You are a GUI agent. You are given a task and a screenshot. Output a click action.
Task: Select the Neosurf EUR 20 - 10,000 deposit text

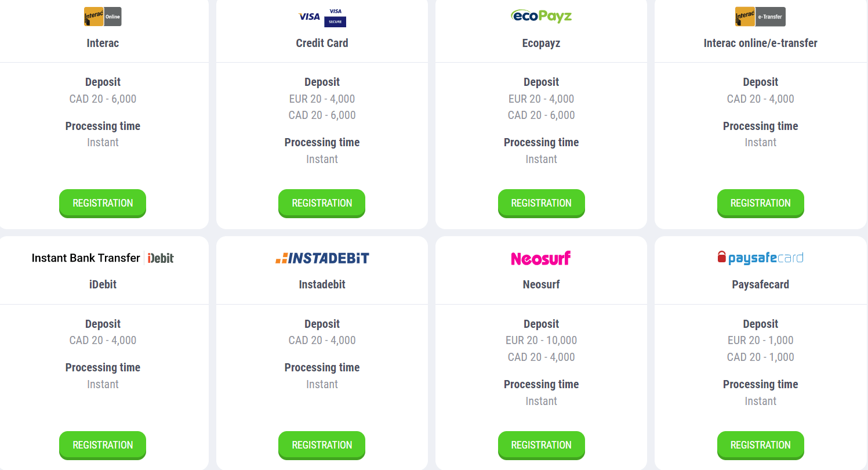click(x=541, y=341)
